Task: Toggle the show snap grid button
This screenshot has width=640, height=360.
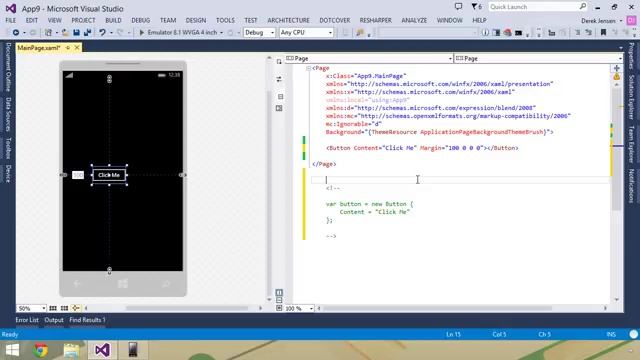Action: click(53, 308)
